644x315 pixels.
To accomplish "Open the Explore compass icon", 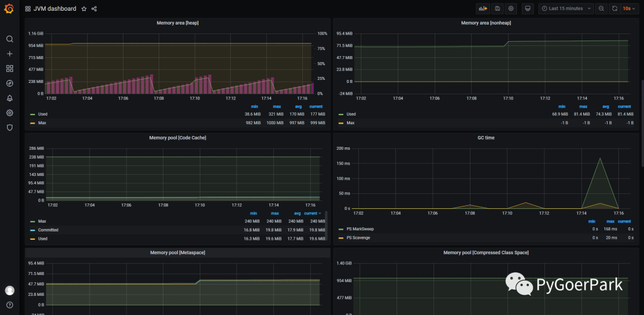I will [x=10, y=84].
